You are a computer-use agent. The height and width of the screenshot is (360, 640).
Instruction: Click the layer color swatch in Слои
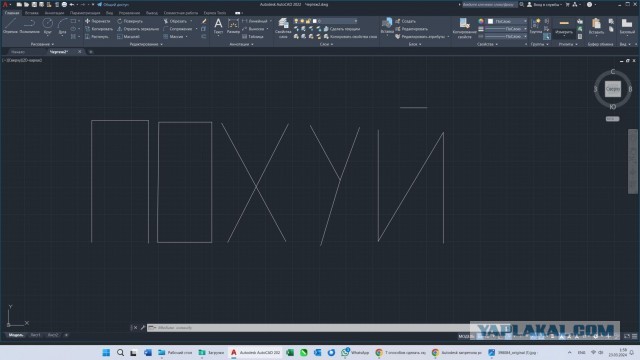(315, 21)
